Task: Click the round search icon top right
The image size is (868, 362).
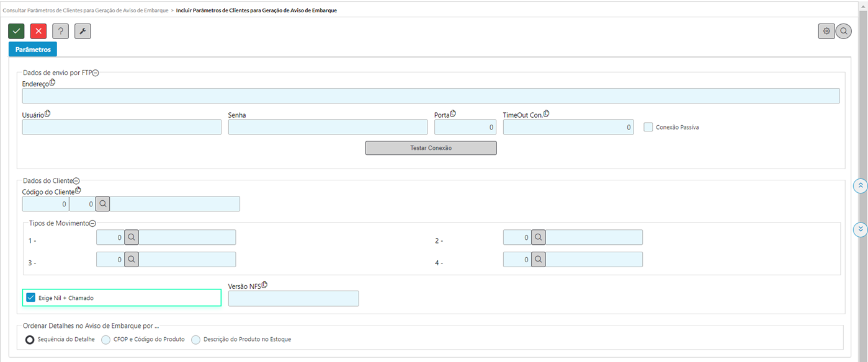Action: [844, 31]
